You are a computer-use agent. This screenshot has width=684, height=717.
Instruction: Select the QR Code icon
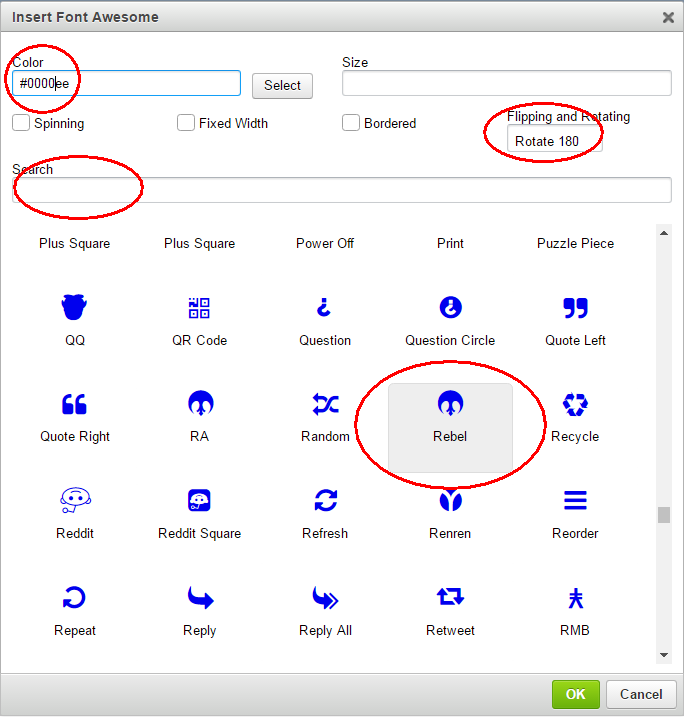point(199,308)
